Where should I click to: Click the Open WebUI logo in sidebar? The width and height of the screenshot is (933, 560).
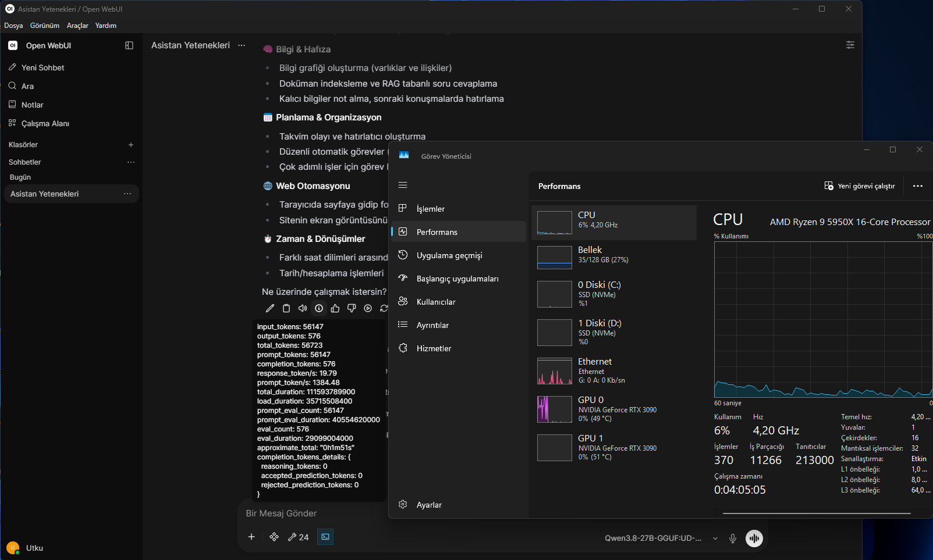point(13,45)
